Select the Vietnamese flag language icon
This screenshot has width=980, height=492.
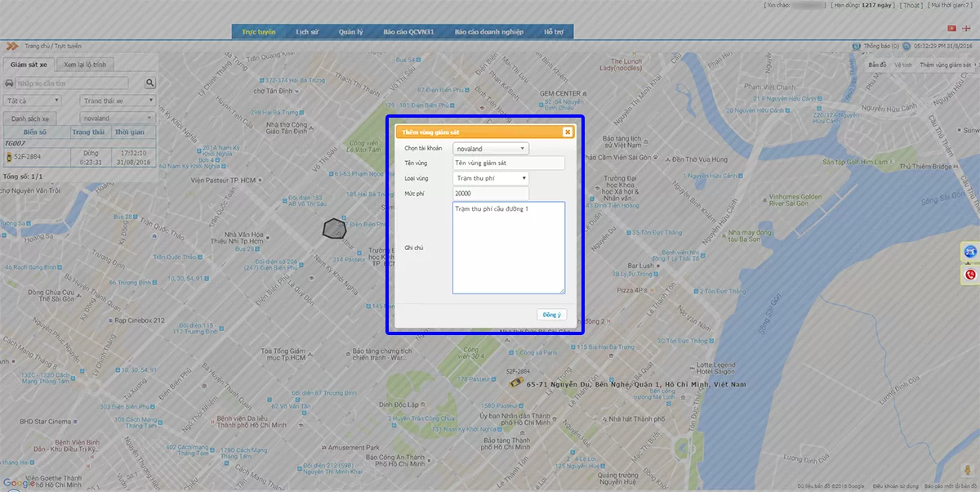click(951, 29)
